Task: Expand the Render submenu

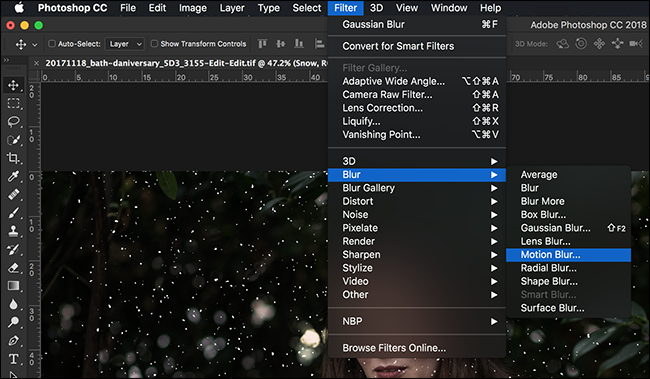Action: pos(417,241)
